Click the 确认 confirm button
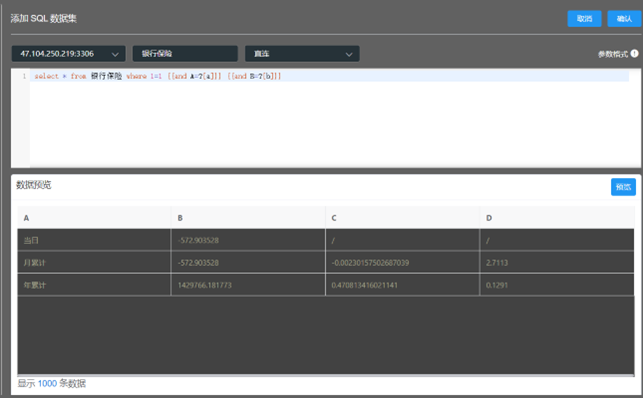The width and height of the screenshot is (643, 398). [x=624, y=19]
